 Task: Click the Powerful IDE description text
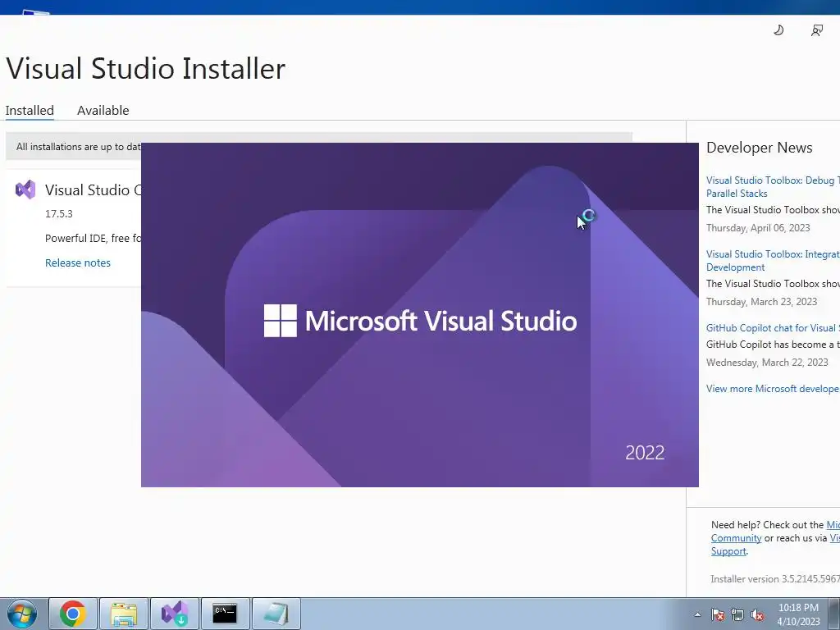pos(94,238)
